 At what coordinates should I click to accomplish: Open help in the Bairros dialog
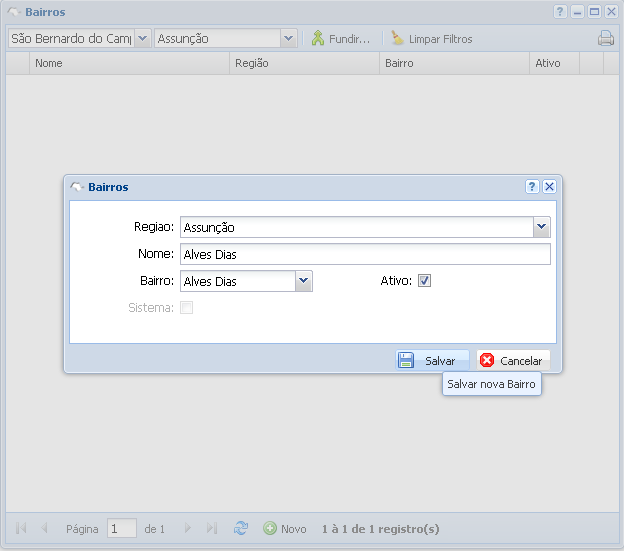tap(532, 187)
